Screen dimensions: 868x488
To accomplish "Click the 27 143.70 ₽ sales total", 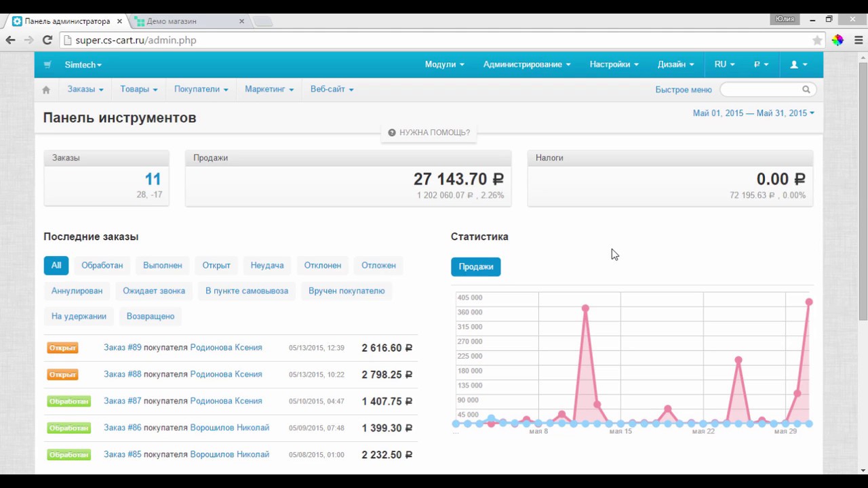I will click(x=458, y=179).
